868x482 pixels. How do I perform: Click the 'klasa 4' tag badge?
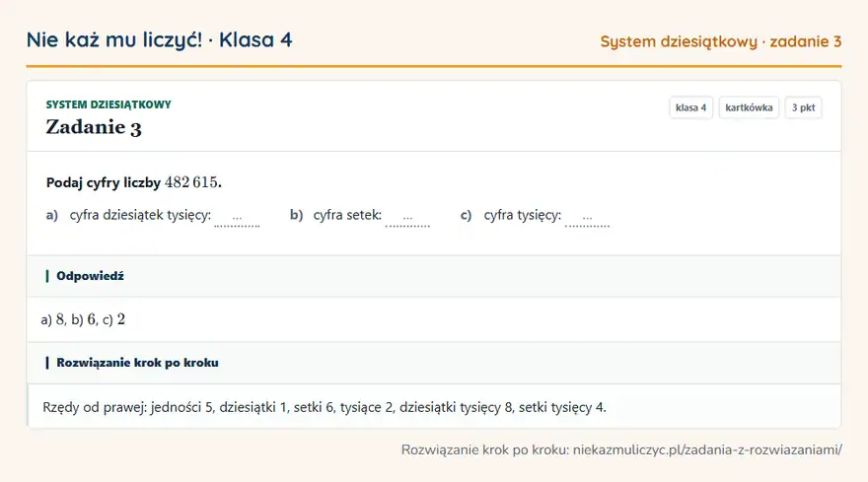[x=690, y=107]
